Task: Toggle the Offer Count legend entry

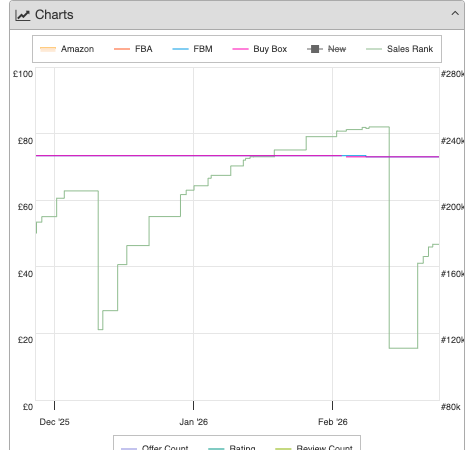Action: pyautogui.click(x=154, y=447)
